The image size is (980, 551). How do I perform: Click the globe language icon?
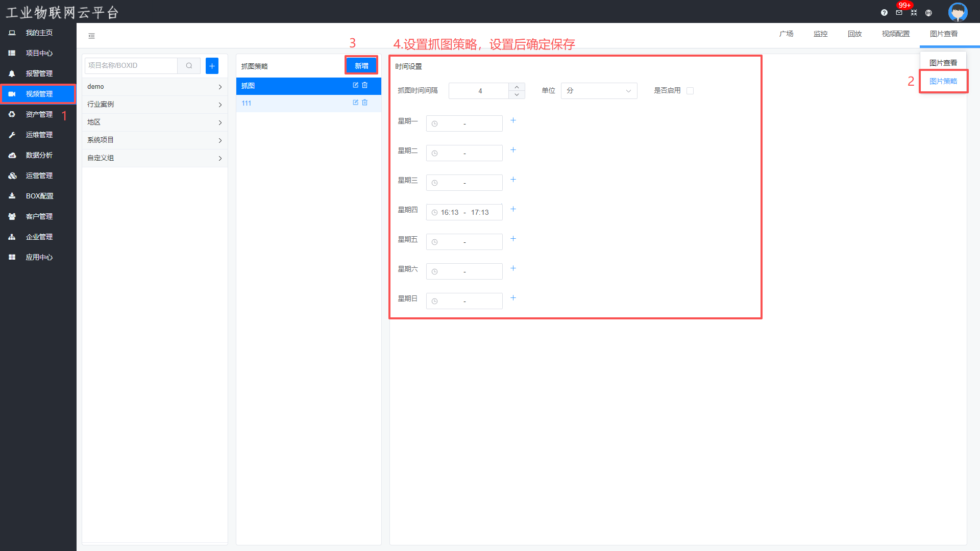tap(928, 13)
